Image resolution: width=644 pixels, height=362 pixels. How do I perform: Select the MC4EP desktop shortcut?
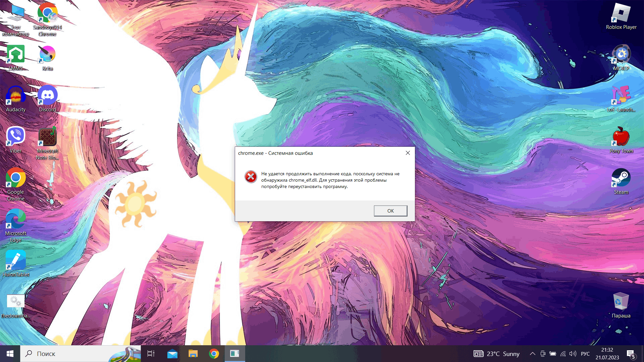(x=621, y=58)
